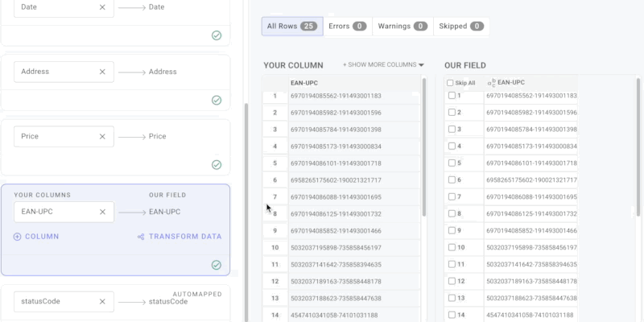The width and height of the screenshot is (644, 322).
Task: Open Transform Data for EAN-UPC
Action: pyautogui.click(x=179, y=237)
